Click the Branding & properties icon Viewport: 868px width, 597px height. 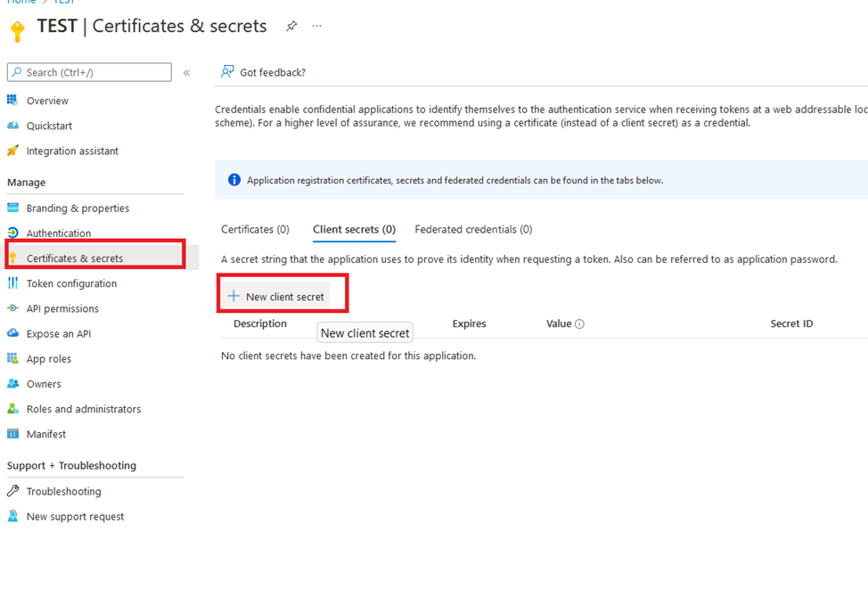click(x=12, y=208)
